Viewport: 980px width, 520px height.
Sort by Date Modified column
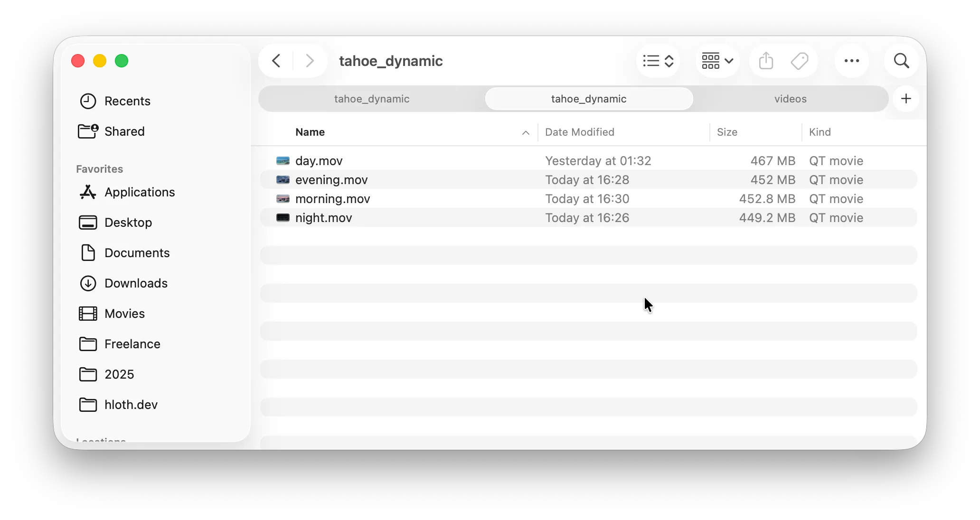pyautogui.click(x=580, y=132)
